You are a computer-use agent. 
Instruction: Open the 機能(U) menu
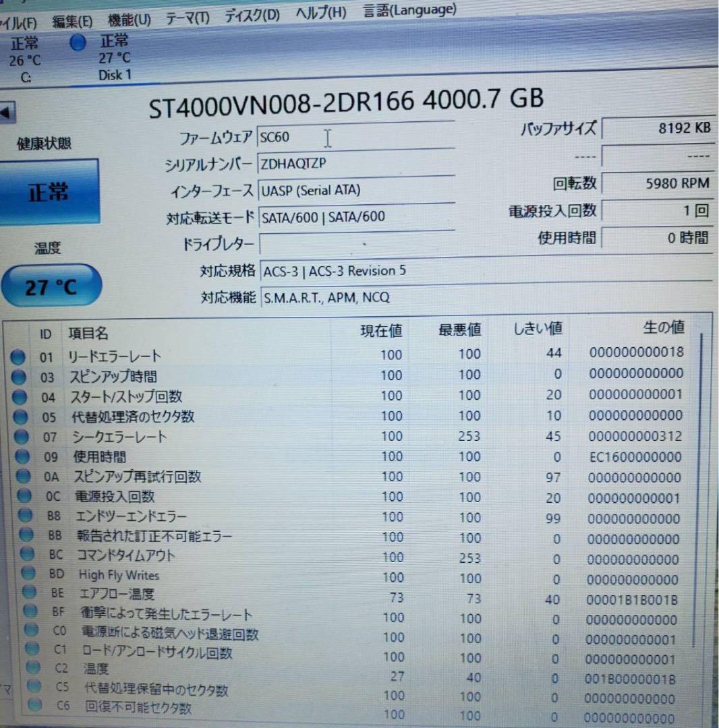coord(127,18)
